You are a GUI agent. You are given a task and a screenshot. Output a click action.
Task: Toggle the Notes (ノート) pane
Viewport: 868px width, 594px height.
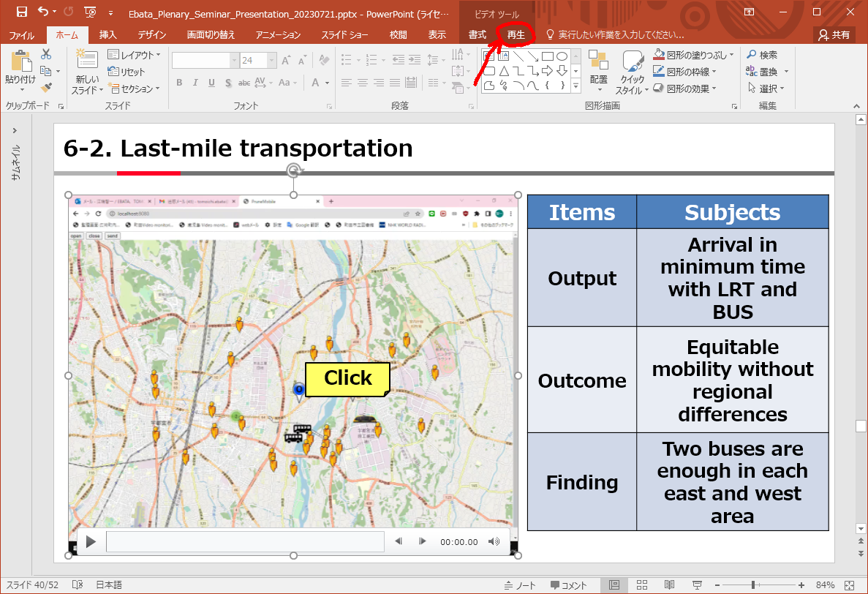(x=520, y=585)
